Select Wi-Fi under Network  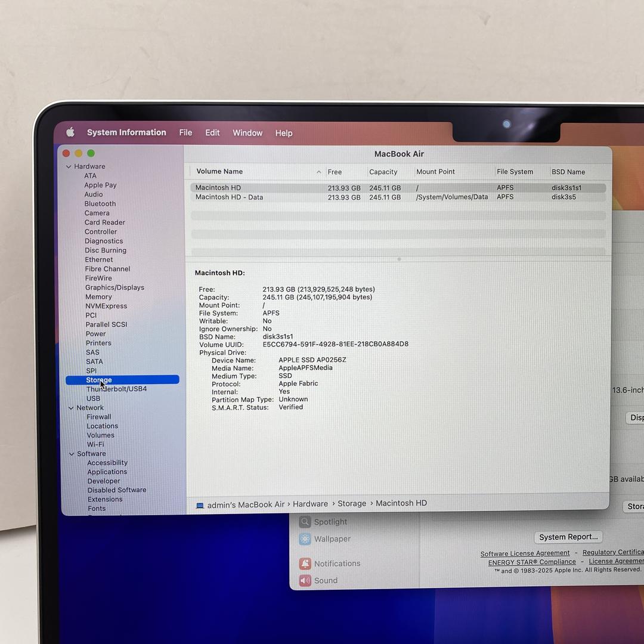pos(95,444)
